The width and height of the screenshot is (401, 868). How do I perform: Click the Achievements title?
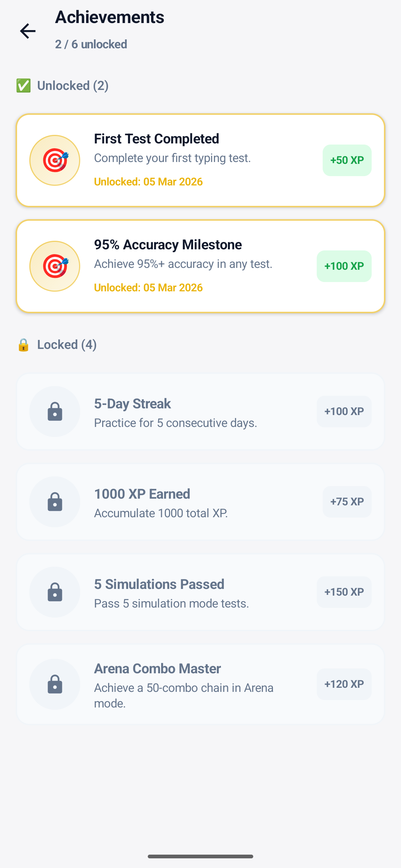[110, 17]
